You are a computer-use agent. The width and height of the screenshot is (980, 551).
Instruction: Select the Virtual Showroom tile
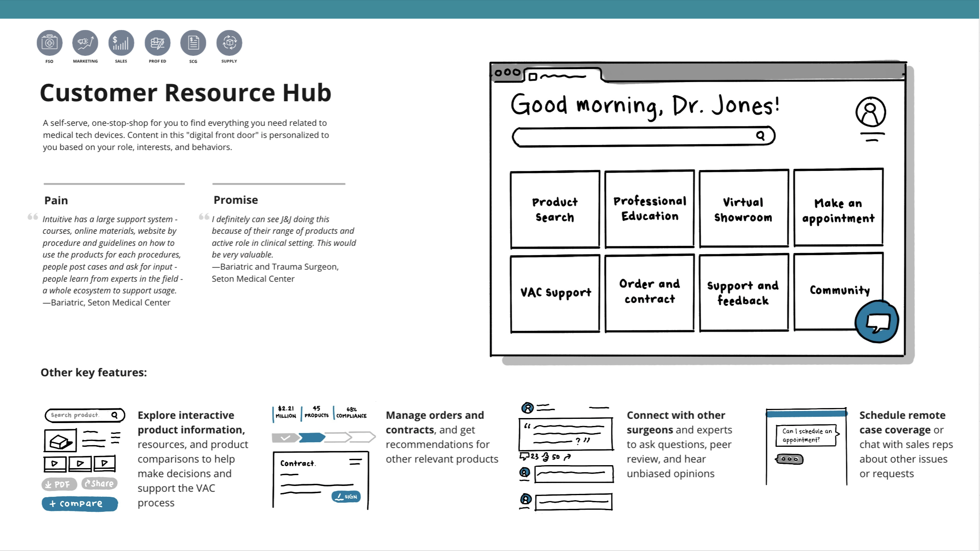tap(743, 209)
